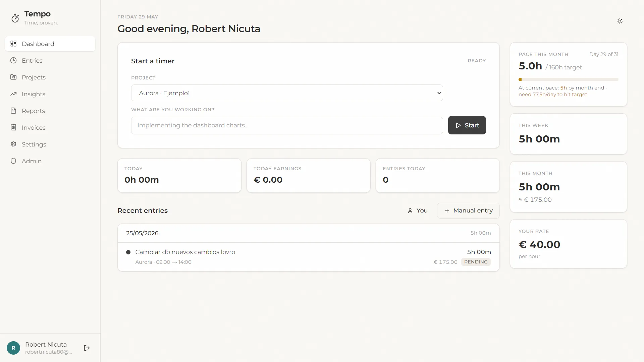Log out using the sign-out icon

[x=87, y=348]
